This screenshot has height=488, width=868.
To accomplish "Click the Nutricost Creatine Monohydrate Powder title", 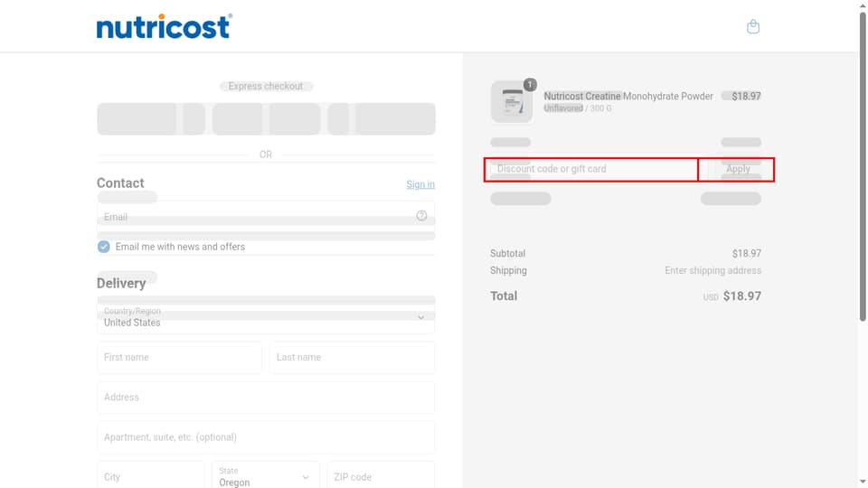I will tap(628, 97).
